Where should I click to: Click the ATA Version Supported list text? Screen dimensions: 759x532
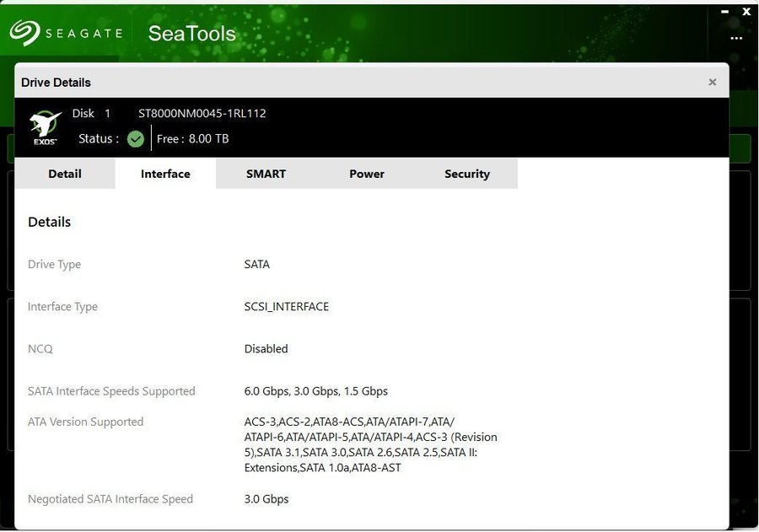(370, 444)
